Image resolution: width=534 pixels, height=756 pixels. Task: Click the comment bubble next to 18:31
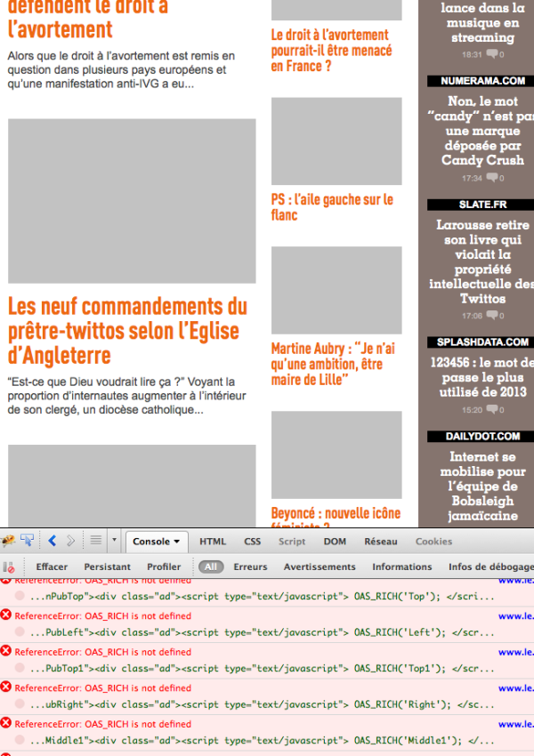pos(492,53)
